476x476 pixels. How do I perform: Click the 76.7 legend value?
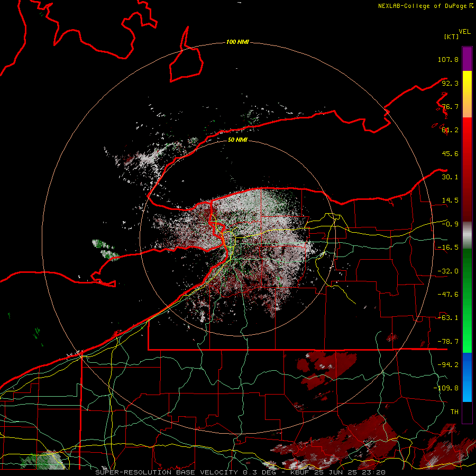[x=450, y=106]
